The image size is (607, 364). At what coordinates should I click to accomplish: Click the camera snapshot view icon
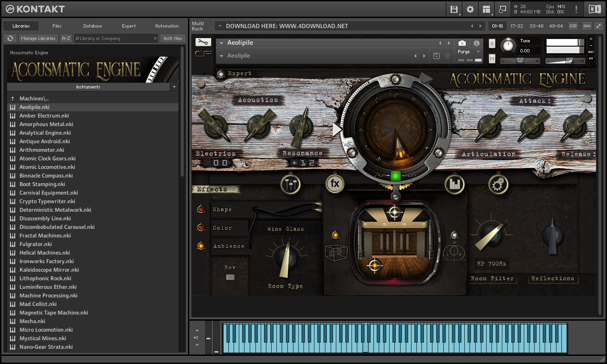click(462, 43)
